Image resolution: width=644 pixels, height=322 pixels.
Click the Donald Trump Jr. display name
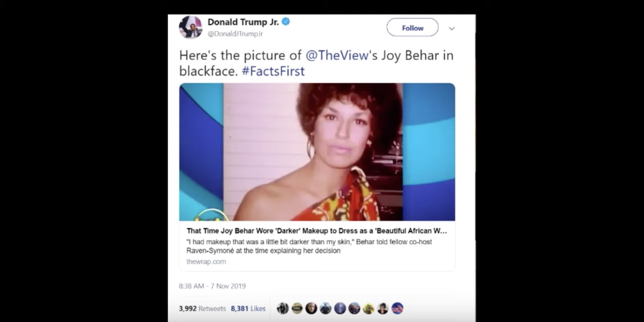243,22
